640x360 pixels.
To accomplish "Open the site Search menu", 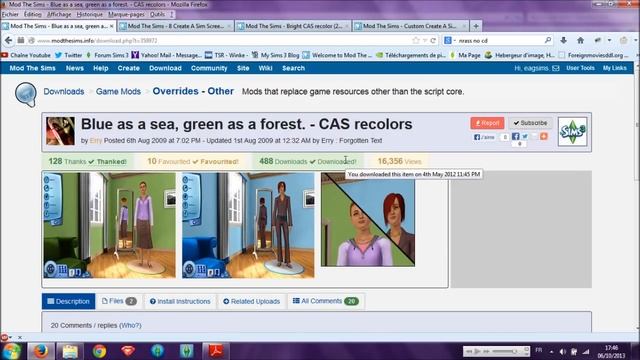I will [x=293, y=68].
